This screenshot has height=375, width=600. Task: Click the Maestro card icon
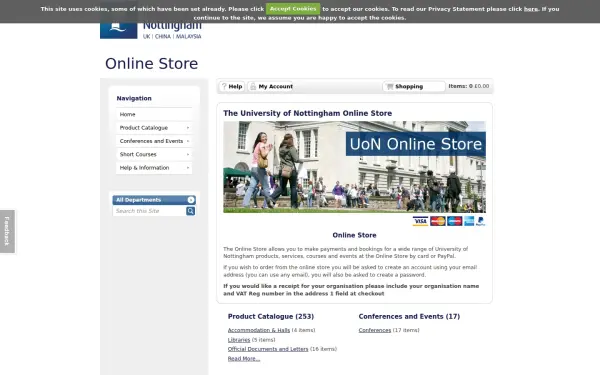455,221
